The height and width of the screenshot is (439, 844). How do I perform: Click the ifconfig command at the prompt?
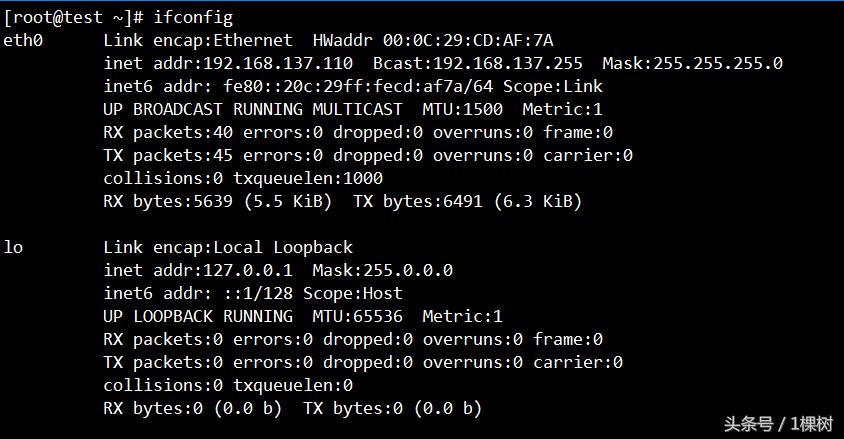(x=194, y=17)
